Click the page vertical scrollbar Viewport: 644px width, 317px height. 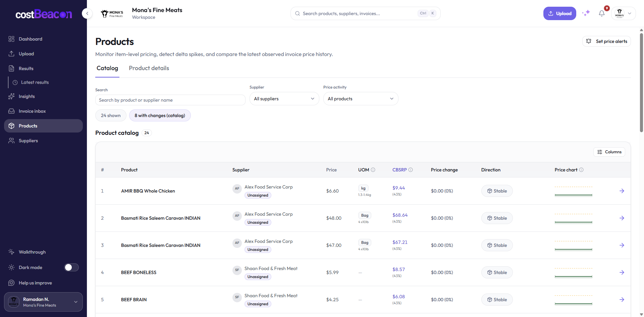[x=641, y=83]
